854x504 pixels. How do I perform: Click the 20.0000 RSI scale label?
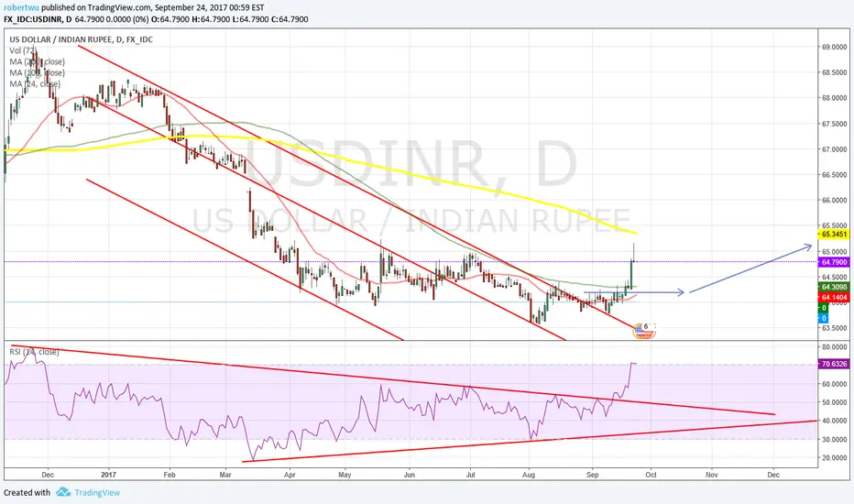click(833, 457)
